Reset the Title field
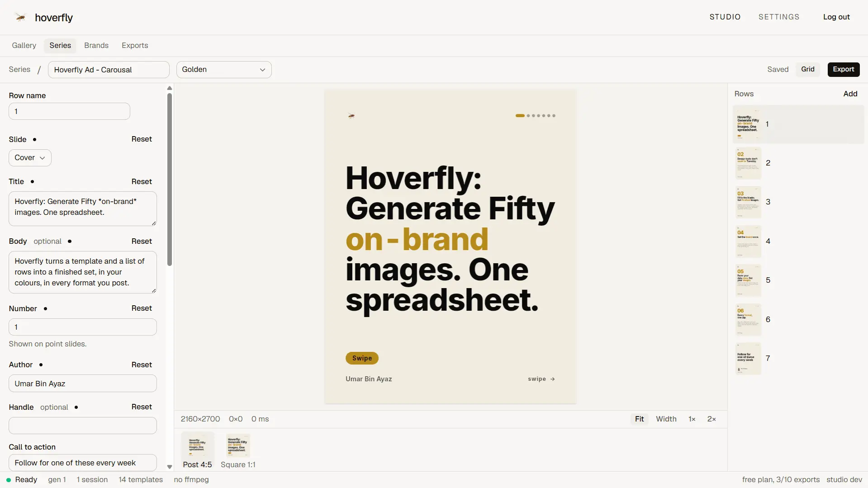This screenshot has width=868, height=488. pos(142,182)
